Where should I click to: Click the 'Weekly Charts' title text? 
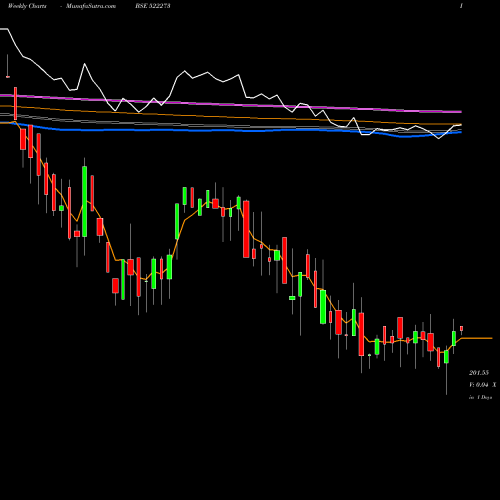click(27, 6)
